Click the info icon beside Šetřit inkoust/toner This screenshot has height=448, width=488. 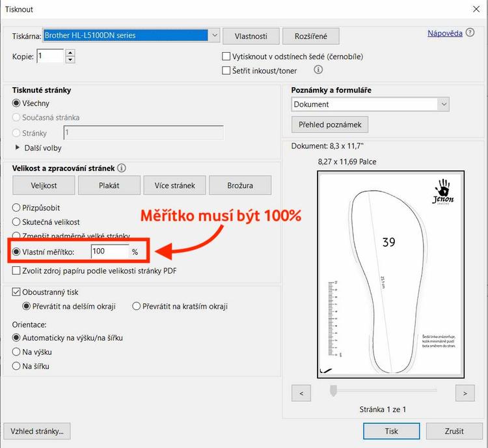click(x=318, y=70)
